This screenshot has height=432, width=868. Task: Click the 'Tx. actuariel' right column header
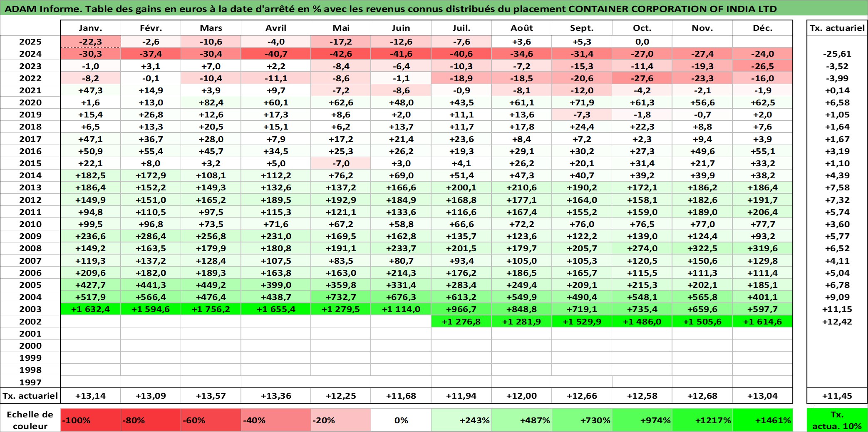(837, 28)
